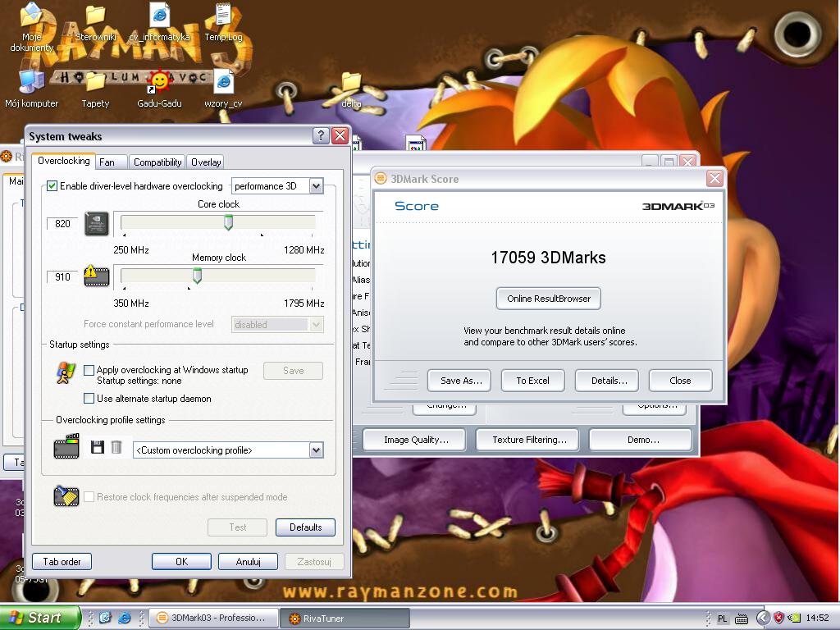Switch to the Compatibility tab
This screenshot has width=840, height=630.
click(157, 162)
